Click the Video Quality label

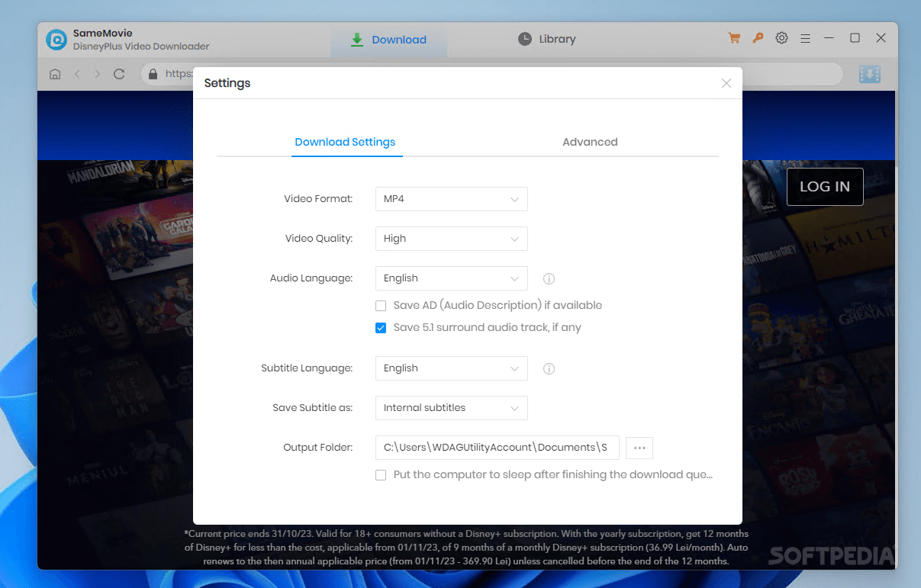(x=319, y=239)
